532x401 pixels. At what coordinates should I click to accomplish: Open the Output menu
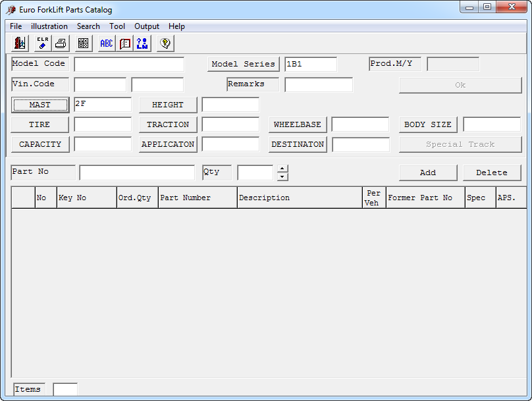(147, 26)
